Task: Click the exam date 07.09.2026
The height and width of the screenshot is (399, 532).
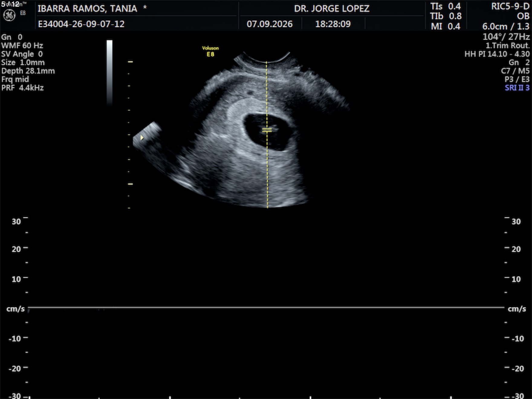Action: [x=270, y=24]
